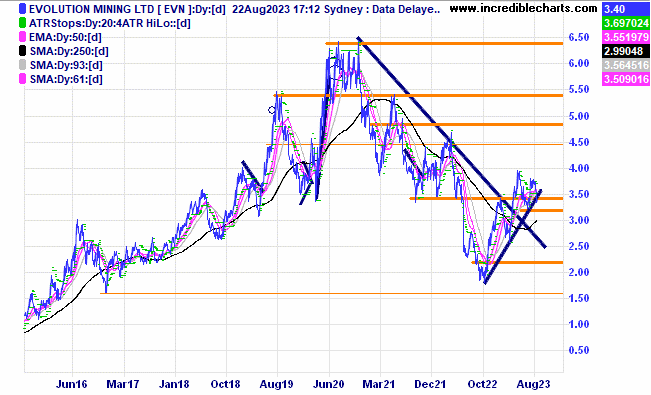Click the Oct22 date axis label
Image resolution: width=651 pixels, height=395 pixels.
(482, 384)
